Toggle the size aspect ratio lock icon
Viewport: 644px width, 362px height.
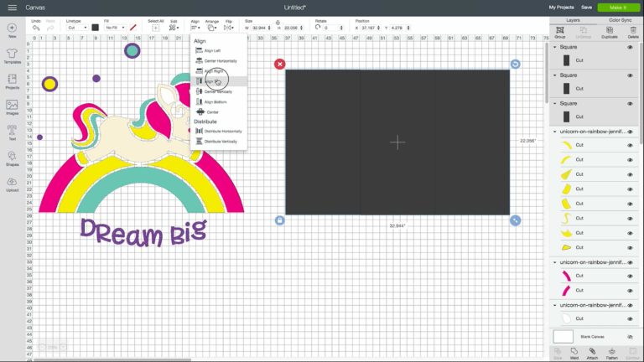[x=278, y=22]
